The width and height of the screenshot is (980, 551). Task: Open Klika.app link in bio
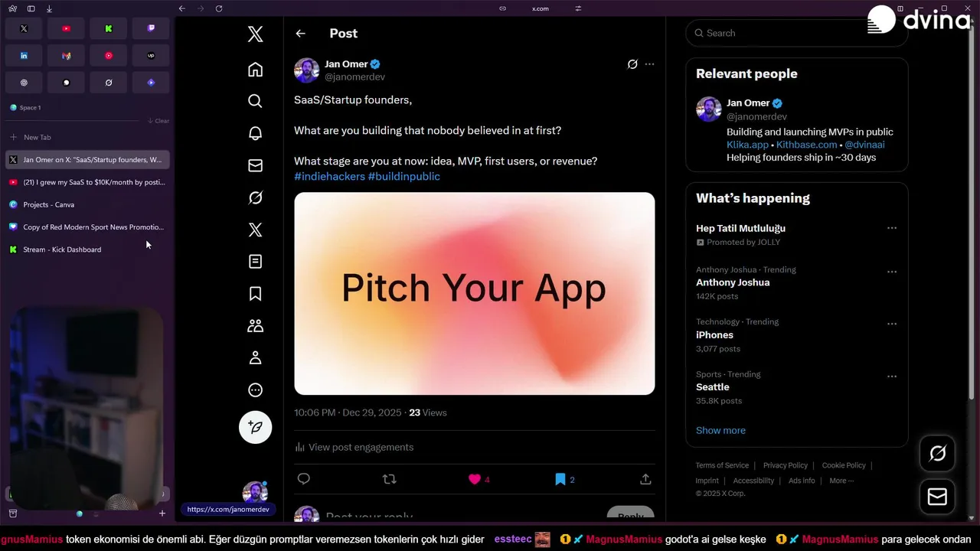(747, 145)
